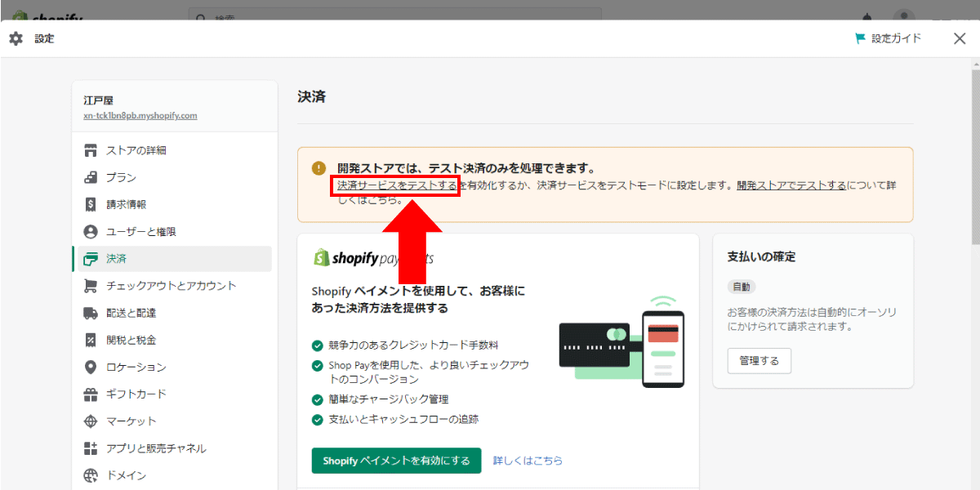
Task: Click the payments card icon
Action: click(91, 259)
